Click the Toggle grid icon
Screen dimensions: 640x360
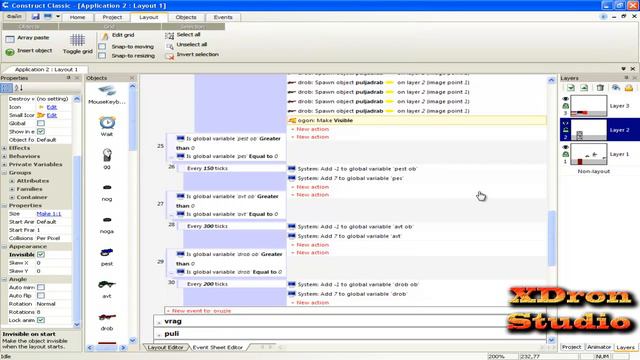pos(77,40)
